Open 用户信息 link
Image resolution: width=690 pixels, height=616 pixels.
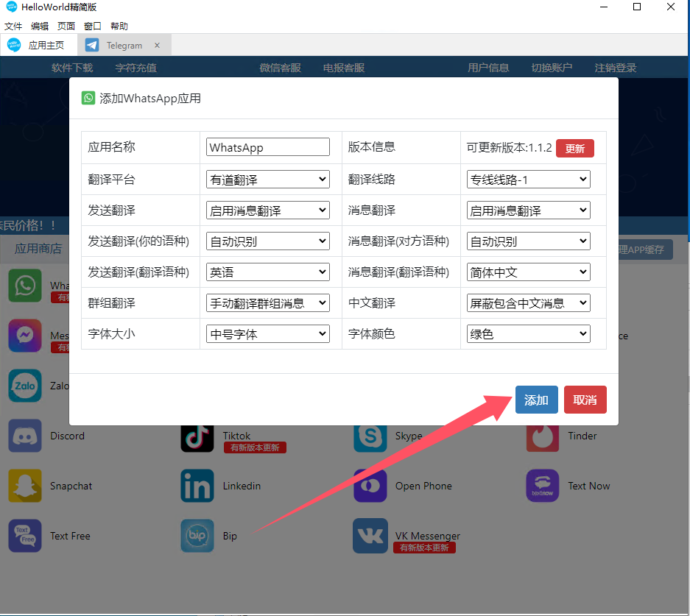click(x=488, y=68)
